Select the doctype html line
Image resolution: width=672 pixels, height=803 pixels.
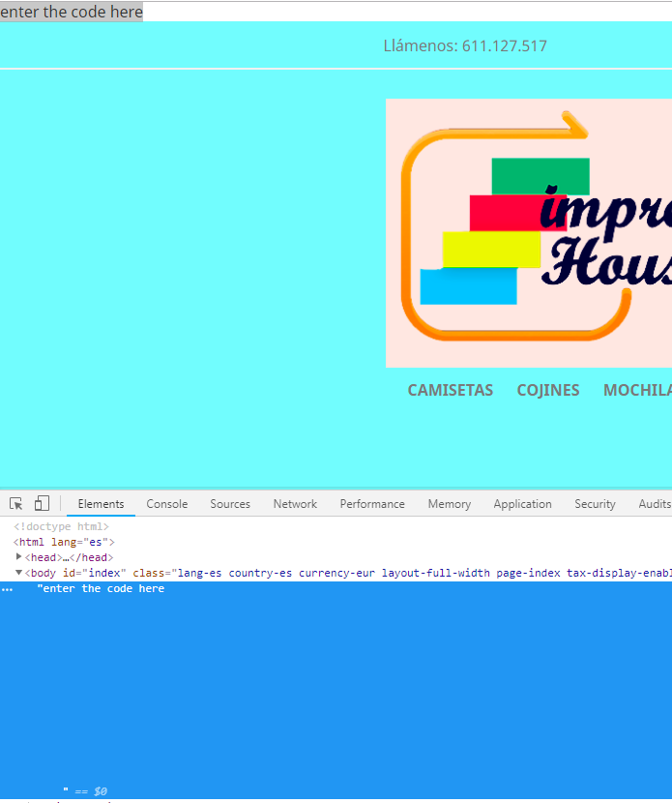pyautogui.click(x=62, y=526)
